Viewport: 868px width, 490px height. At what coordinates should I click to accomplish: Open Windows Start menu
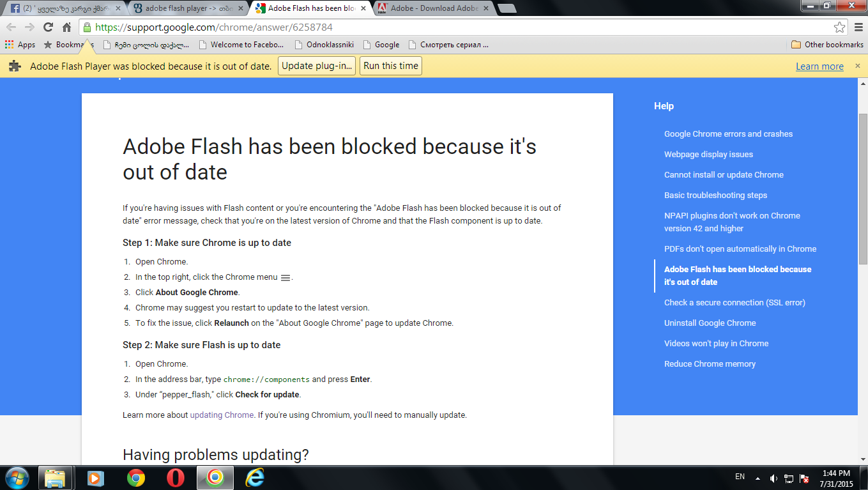[x=16, y=478]
